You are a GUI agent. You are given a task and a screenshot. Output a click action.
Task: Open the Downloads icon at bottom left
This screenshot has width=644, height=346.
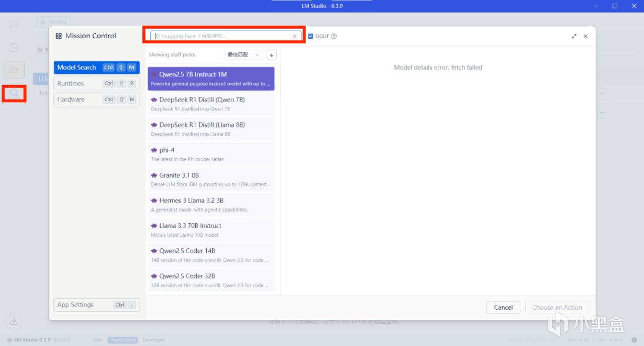(x=14, y=321)
